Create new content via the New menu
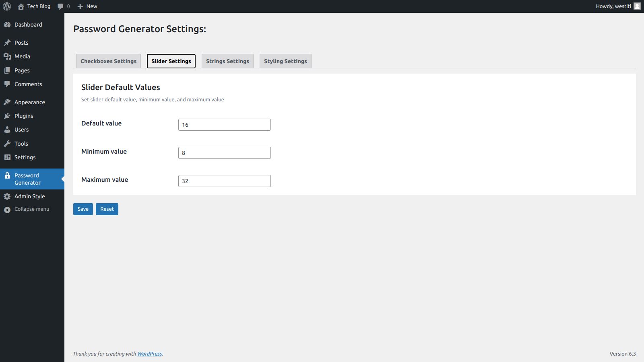644x362 pixels. click(x=87, y=6)
